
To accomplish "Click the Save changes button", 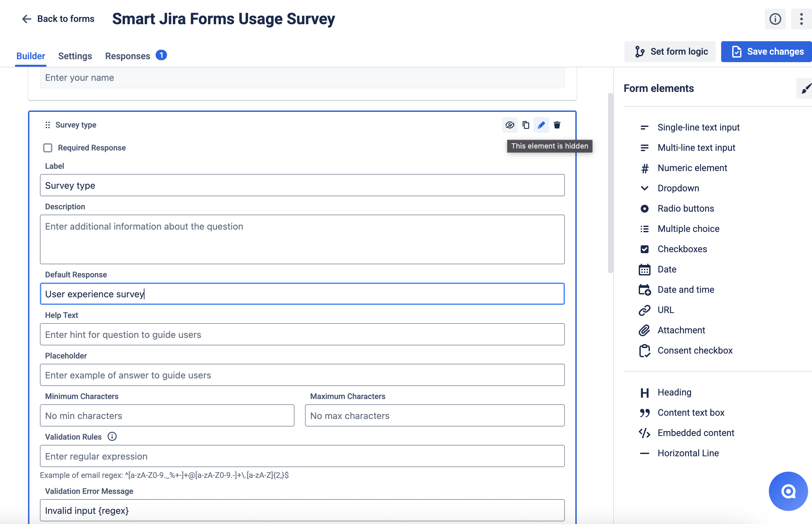I will coord(767,52).
